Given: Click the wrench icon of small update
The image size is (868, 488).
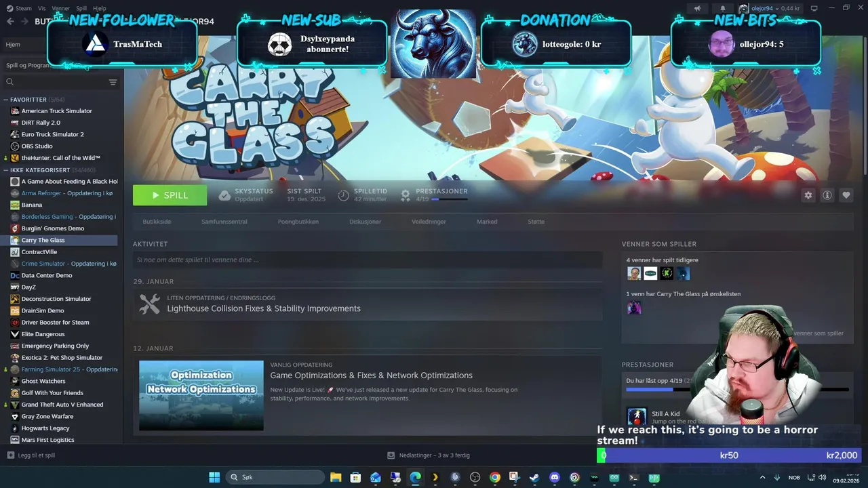Looking at the screenshot, I should pos(149,304).
